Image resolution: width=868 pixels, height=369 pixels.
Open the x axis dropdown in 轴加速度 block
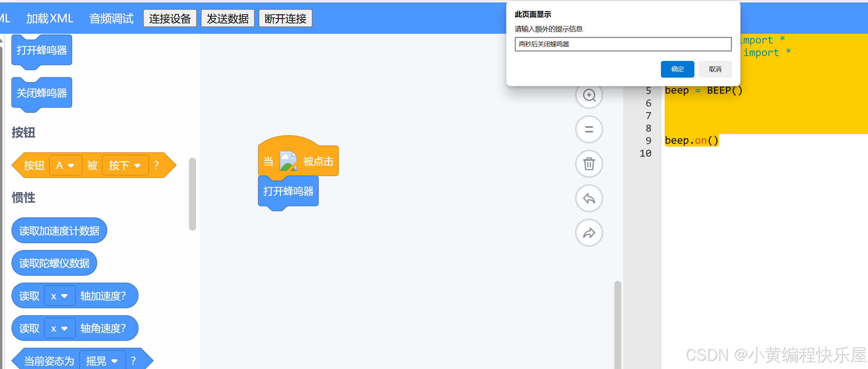coord(60,296)
